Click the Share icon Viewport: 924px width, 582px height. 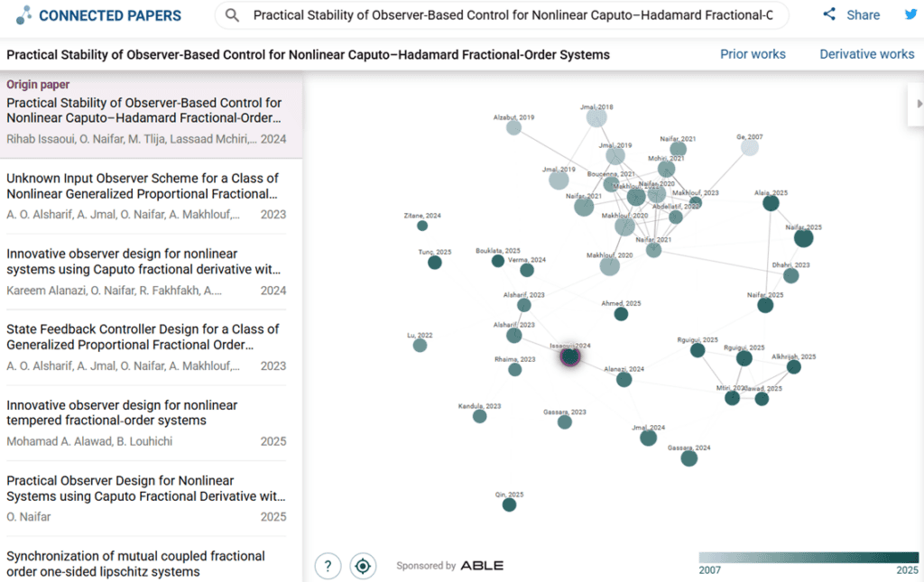pos(829,14)
